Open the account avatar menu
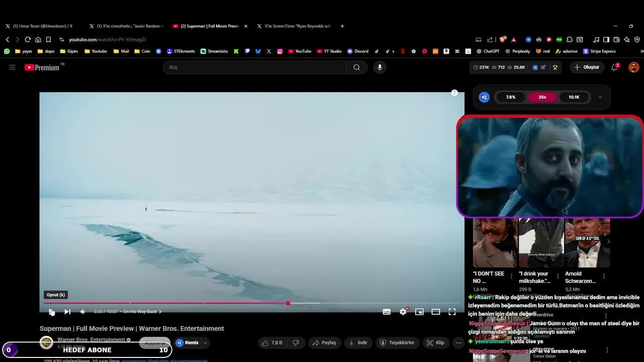 click(x=633, y=67)
